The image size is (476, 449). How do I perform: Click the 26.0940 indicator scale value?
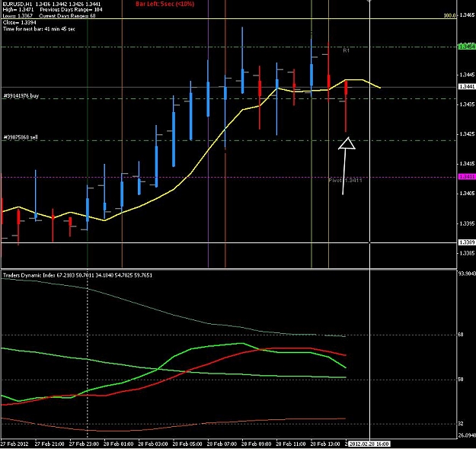click(467, 435)
